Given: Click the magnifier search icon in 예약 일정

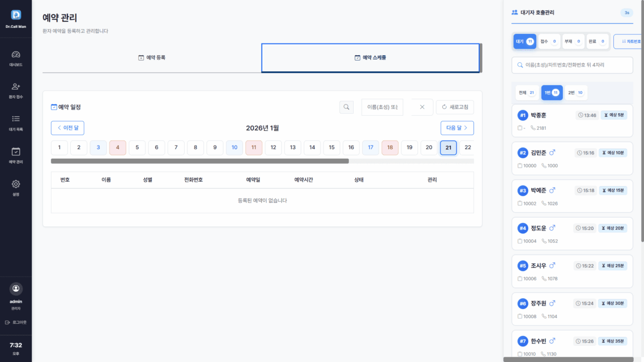Looking at the screenshot, I should tap(346, 107).
